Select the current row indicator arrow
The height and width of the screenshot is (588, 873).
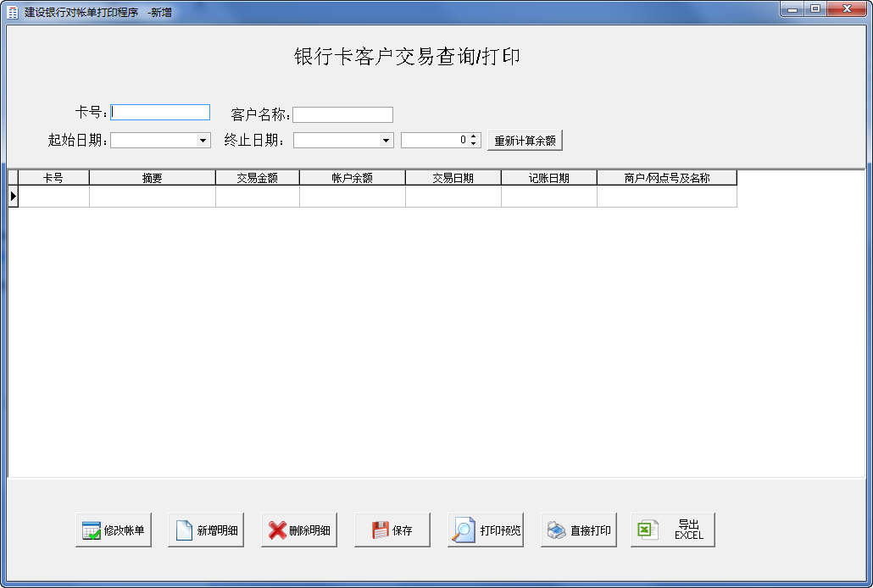(14, 196)
